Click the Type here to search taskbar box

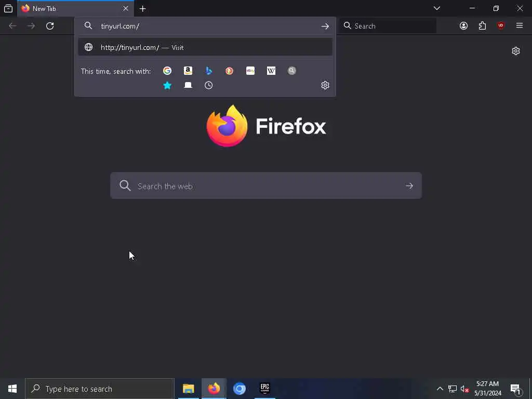click(100, 389)
